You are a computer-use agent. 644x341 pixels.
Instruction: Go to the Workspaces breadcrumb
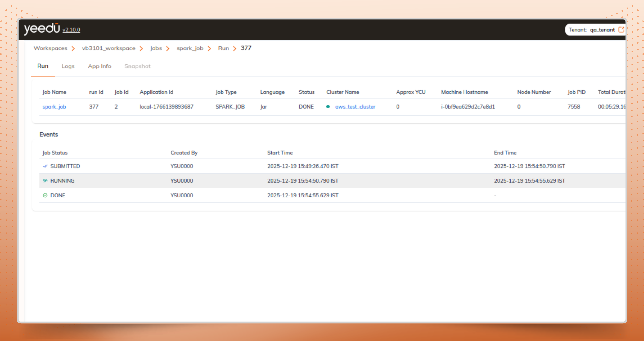tap(51, 48)
